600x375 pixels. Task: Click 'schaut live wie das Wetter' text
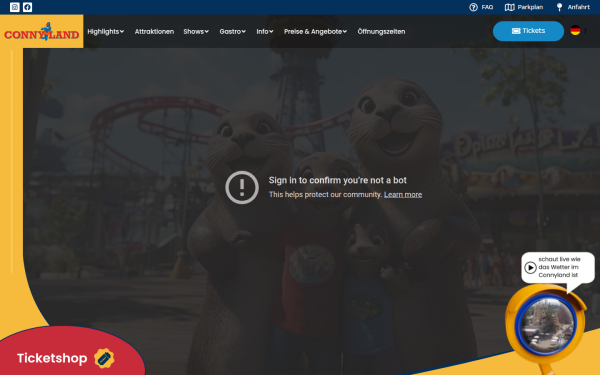[559, 267]
